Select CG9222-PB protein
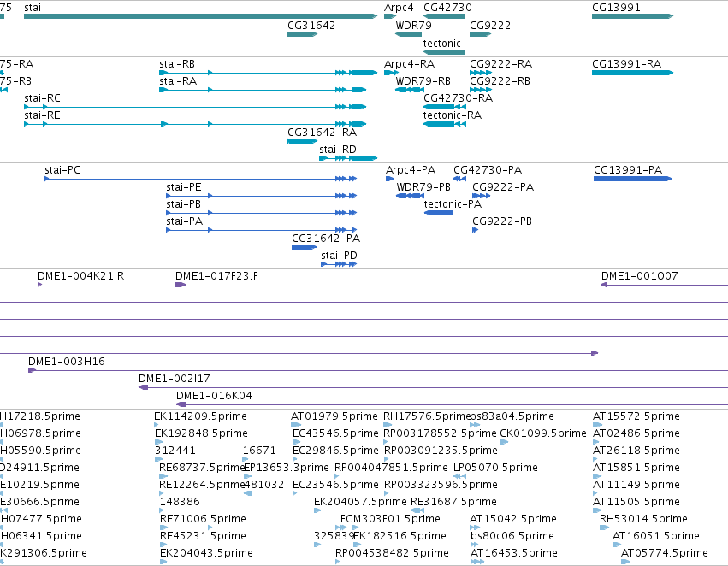The image size is (728, 566). coord(475,230)
